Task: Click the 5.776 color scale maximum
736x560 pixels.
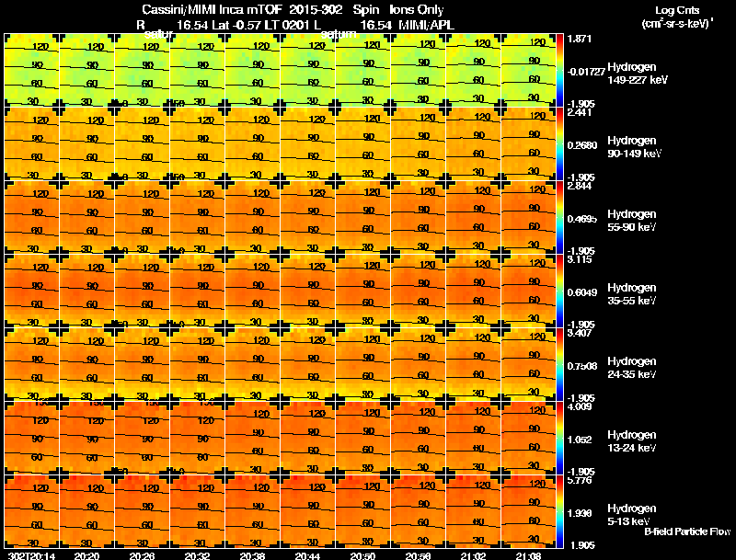Action: coord(580,480)
